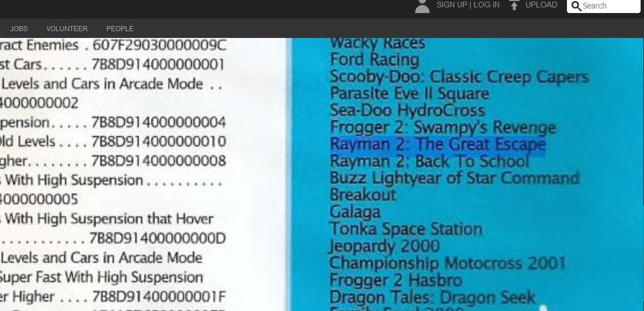Screen dimensions: 644x311
Task: Open the PEOPLE menu item
Action: click(x=120, y=29)
